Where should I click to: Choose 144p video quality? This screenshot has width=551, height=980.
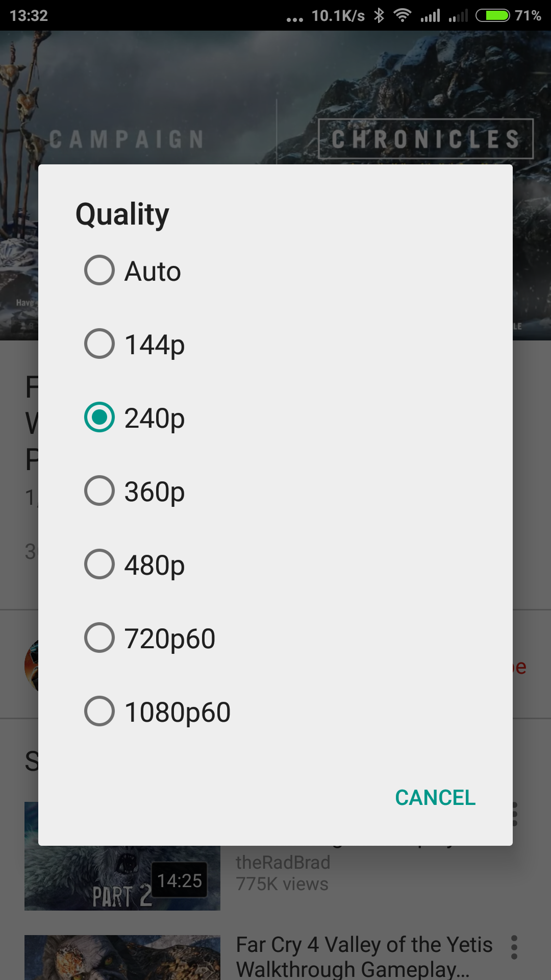(x=99, y=344)
